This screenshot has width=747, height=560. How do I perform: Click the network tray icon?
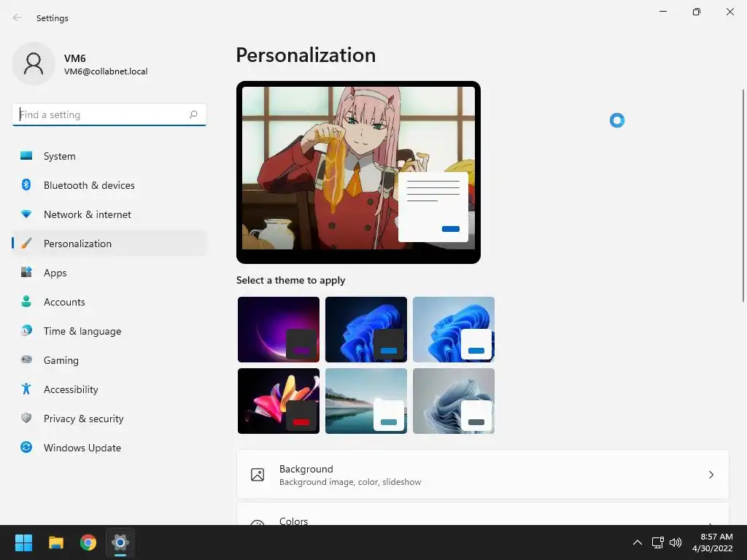pyautogui.click(x=658, y=542)
